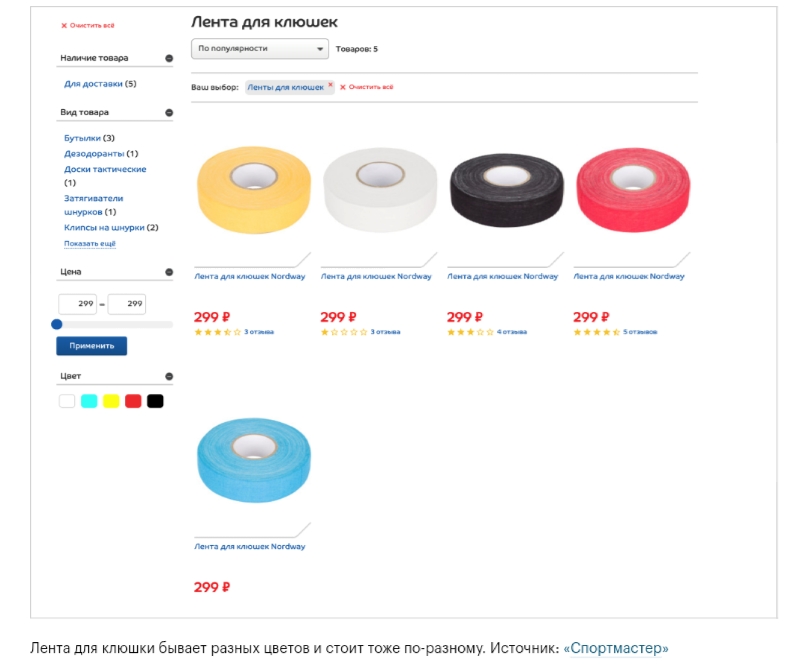Choose the yellow color swatch
Image resolution: width=799 pixels, height=664 pixels.
click(111, 401)
